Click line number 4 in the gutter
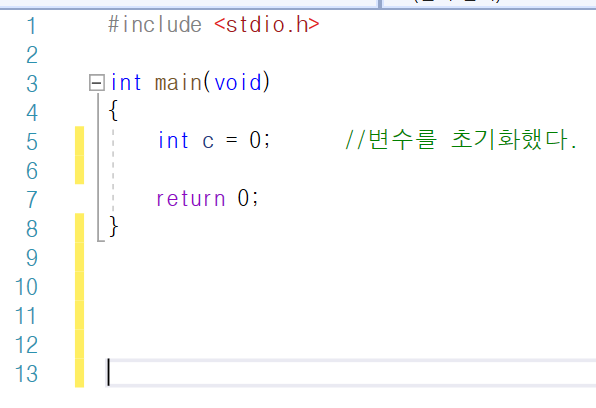Image resolution: width=596 pixels, height=408 pixels. point(32,113)
